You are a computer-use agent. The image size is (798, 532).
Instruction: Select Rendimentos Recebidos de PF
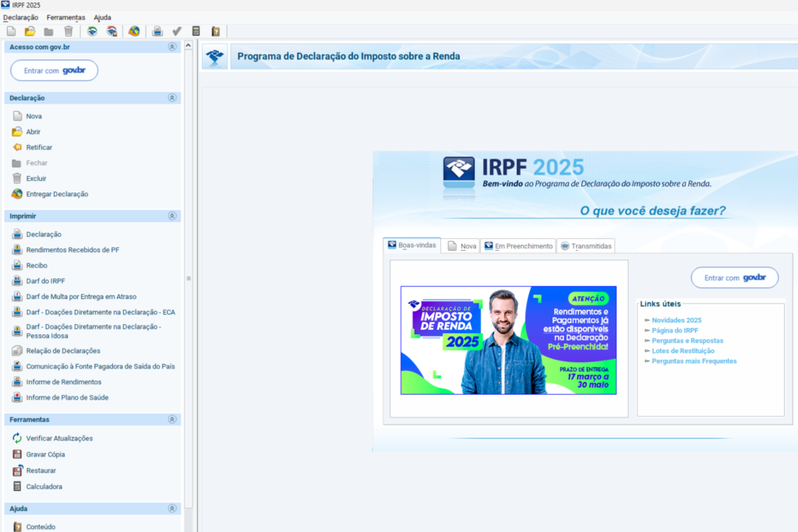72,250
